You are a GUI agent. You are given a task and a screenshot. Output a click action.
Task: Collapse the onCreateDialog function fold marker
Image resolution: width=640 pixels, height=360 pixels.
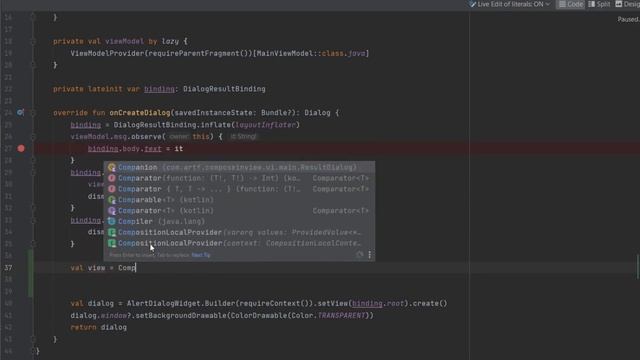tap(33, 113)
